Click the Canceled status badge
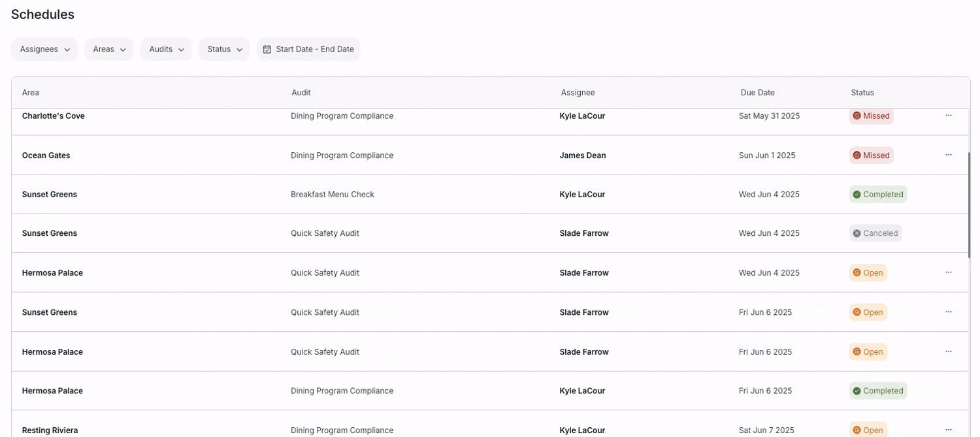980x437 pixels. (x=875, y=233)
